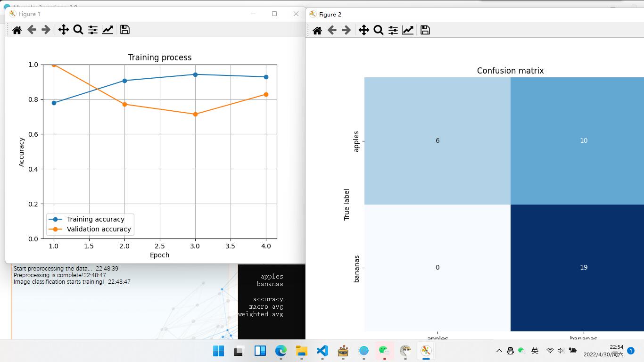Click the Figure 2 window title
Screen dimensions: 644x362
(330, 15)
